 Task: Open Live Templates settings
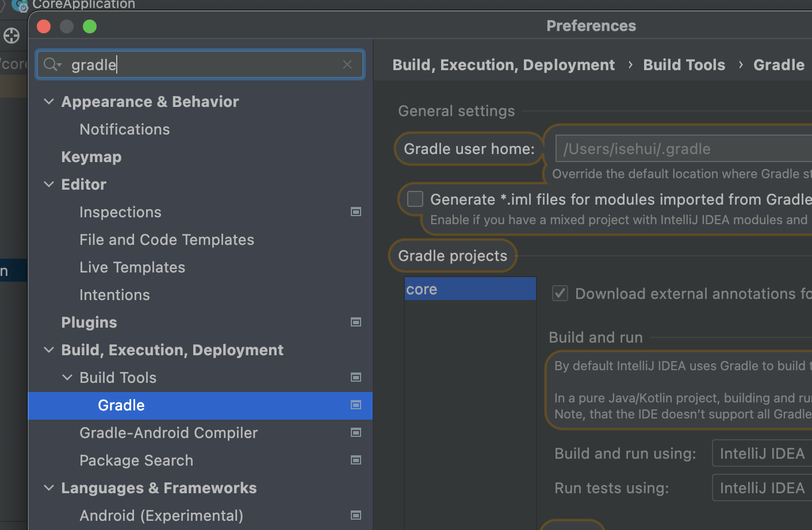pyautogui.click(x=132, y=267)
